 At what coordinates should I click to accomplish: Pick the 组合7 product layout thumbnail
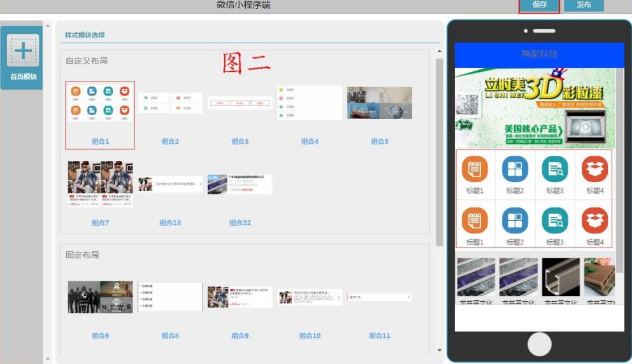(x=100, y=185)
